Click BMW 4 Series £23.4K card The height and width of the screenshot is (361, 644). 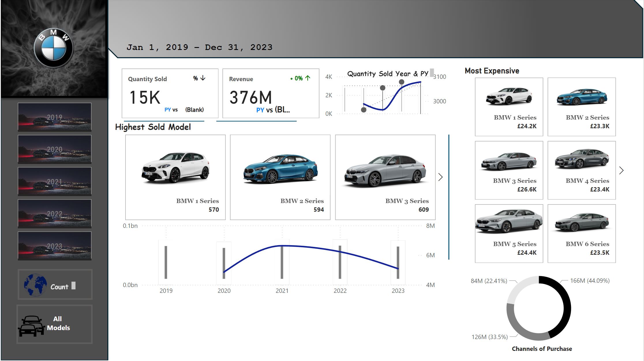pos(582,170)
